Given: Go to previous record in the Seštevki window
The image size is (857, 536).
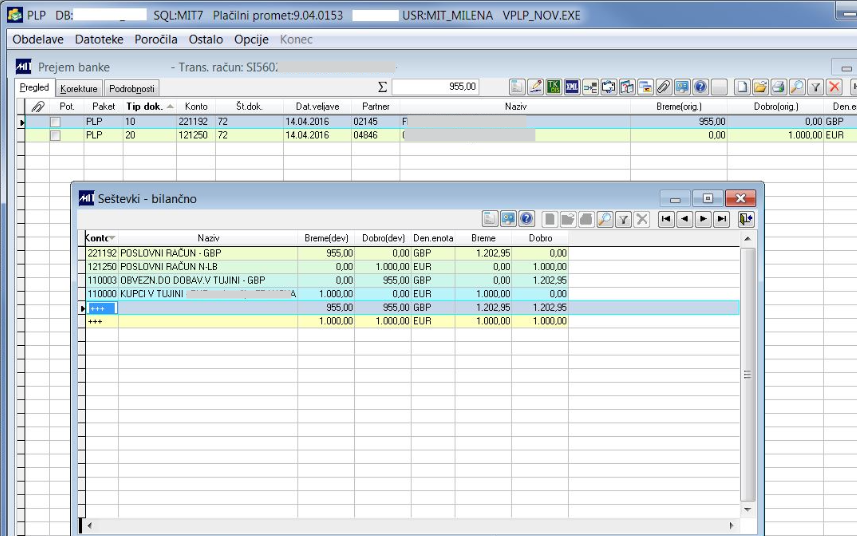Looking at the screenshot, I should [x=684, y=219].
